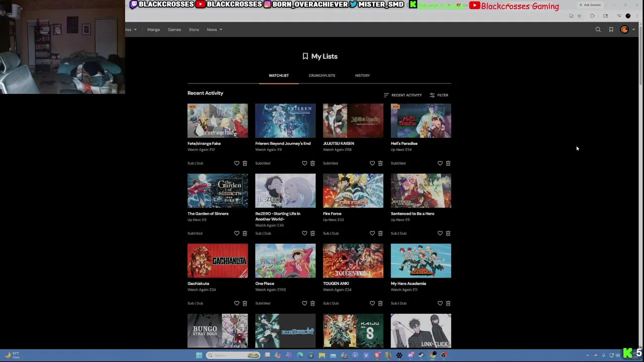Delete Sentenced to Be a Hero via trash
644x362 pixels.
click(448, 233)
